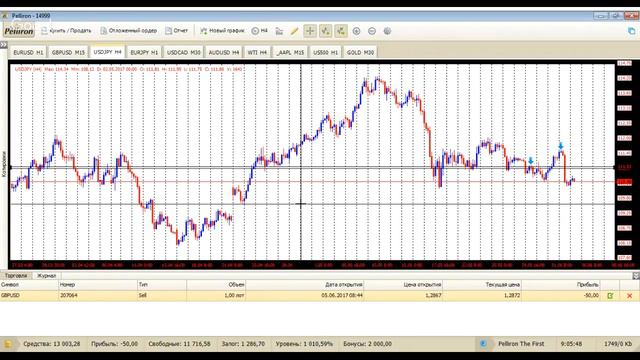Click the Pelliron logo button
Viewport: 640px width, 360px height.
pyautogui.click(x=19, y=31)
